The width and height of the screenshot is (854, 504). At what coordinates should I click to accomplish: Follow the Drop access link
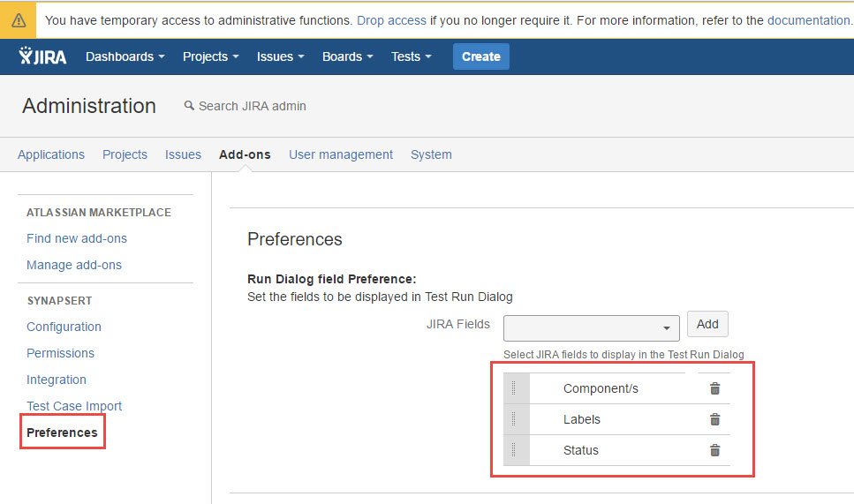pos(391,19)
